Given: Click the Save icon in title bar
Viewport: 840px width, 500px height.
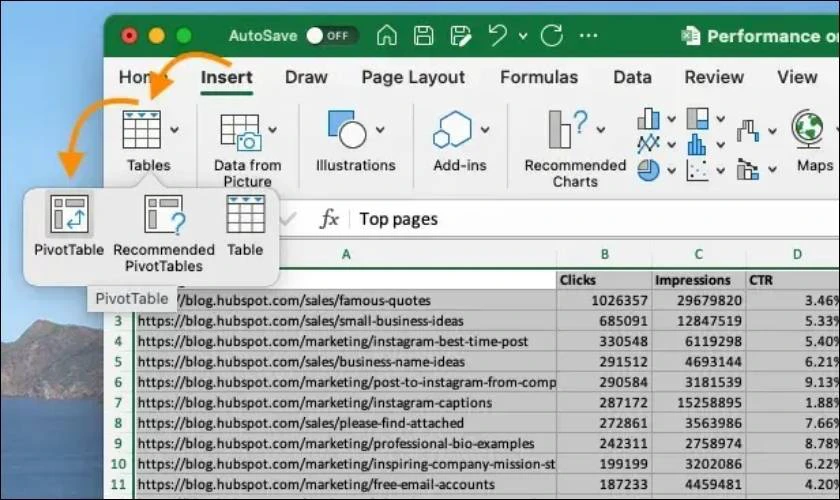Looking at the screenshot, I should pos(423,35).
